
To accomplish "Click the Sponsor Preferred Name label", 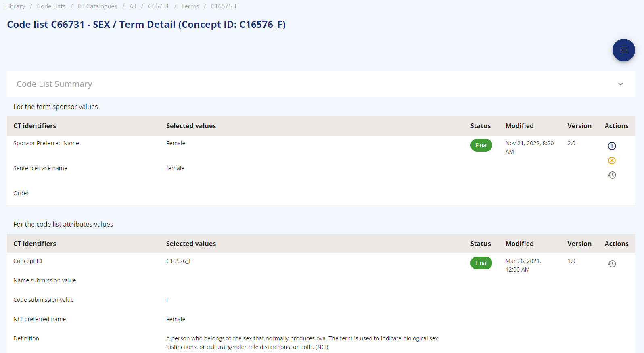I will click(x=46, y=143).
